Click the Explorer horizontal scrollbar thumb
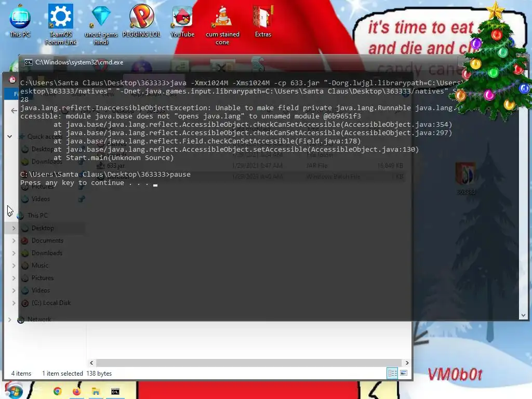532x399 pixels. point(249,363)
